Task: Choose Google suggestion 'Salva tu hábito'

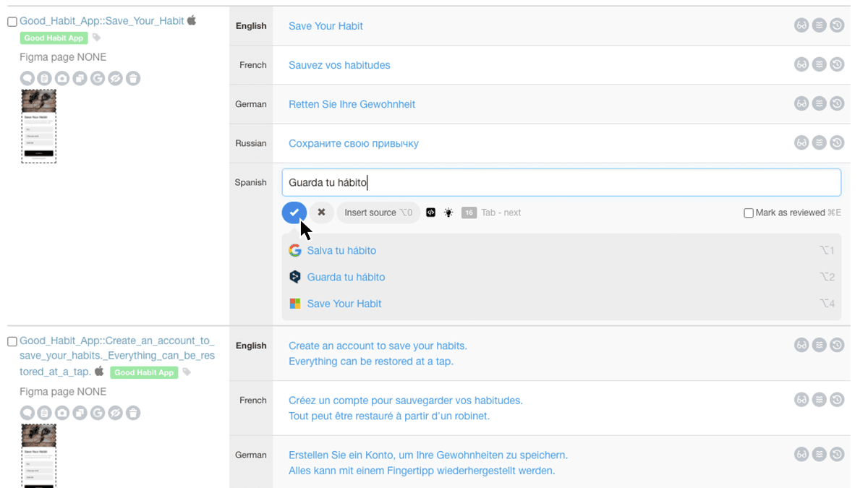Action: 341,251
